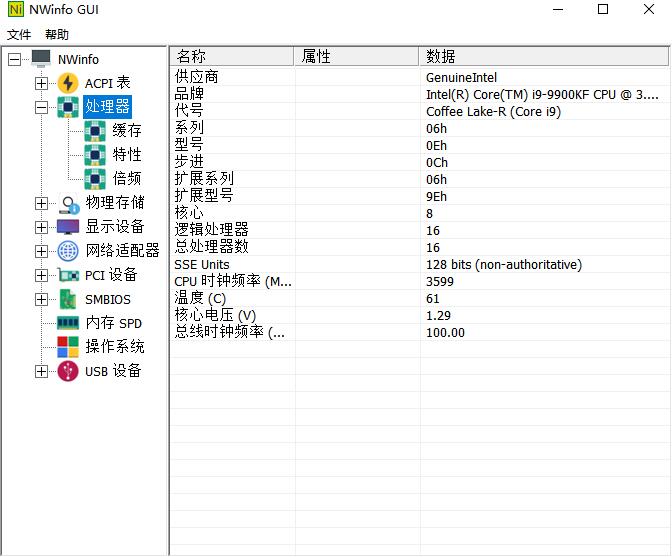Select the SMBIOS tree item label
Screen dimensions: 672x557
[108, 299]
